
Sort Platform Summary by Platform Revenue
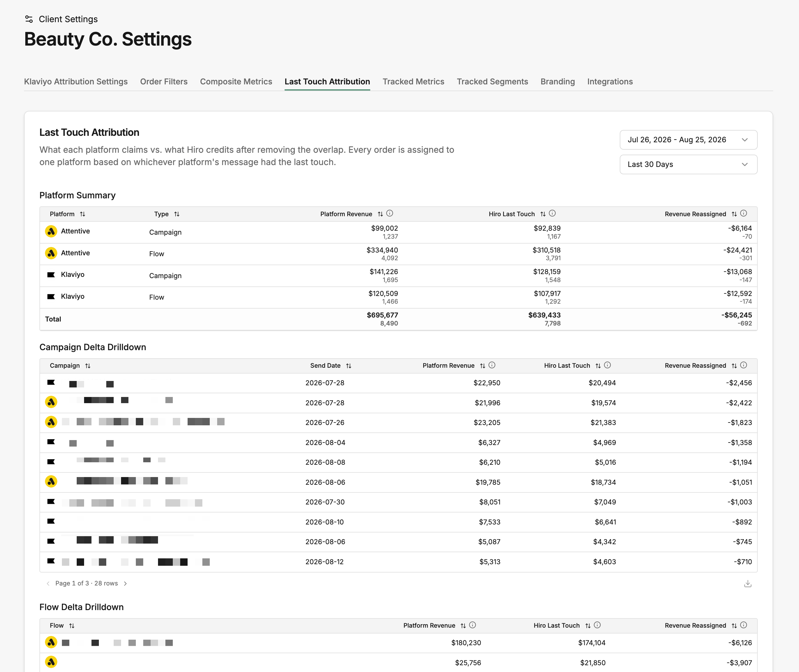380,214
